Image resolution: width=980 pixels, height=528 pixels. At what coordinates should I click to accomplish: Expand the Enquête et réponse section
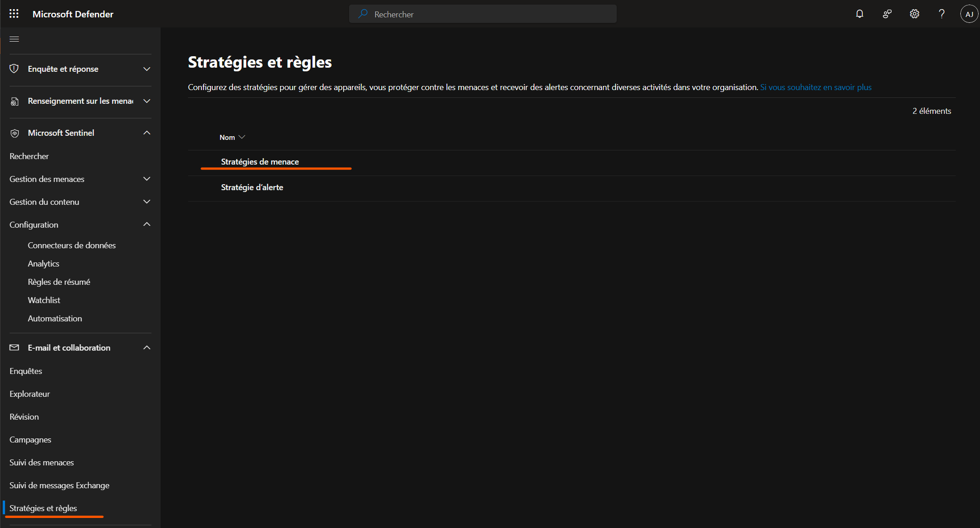81,69
